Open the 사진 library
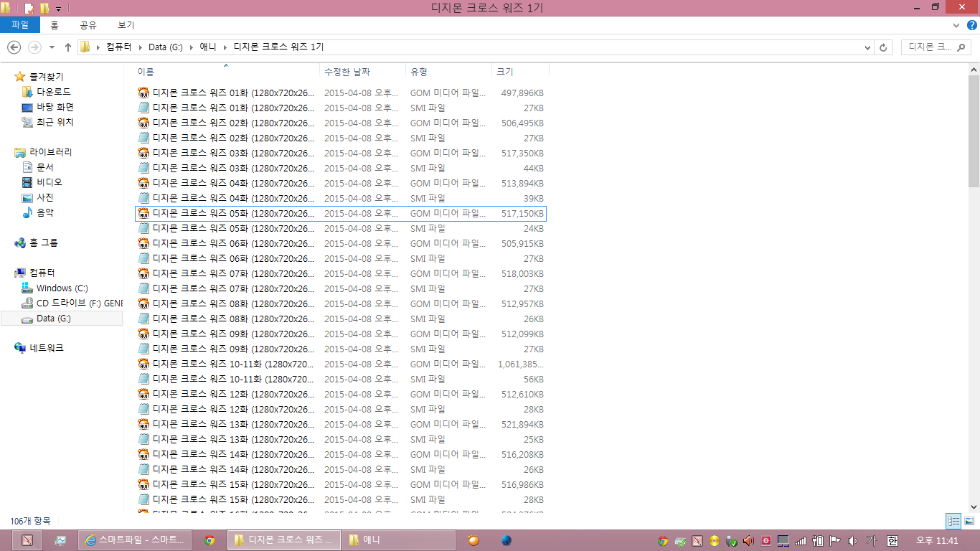This screenshot has width=980, height=551. coord(45,197)
